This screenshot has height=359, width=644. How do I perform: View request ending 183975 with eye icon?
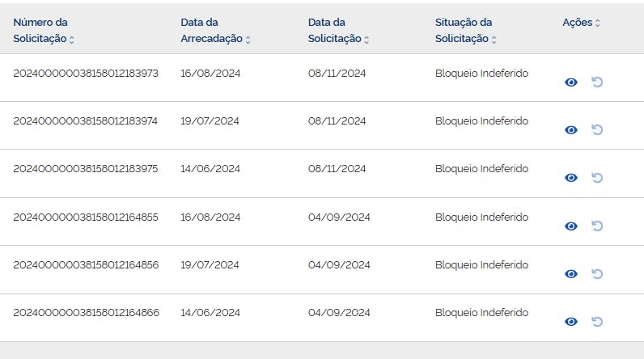(x=571, y=178)
